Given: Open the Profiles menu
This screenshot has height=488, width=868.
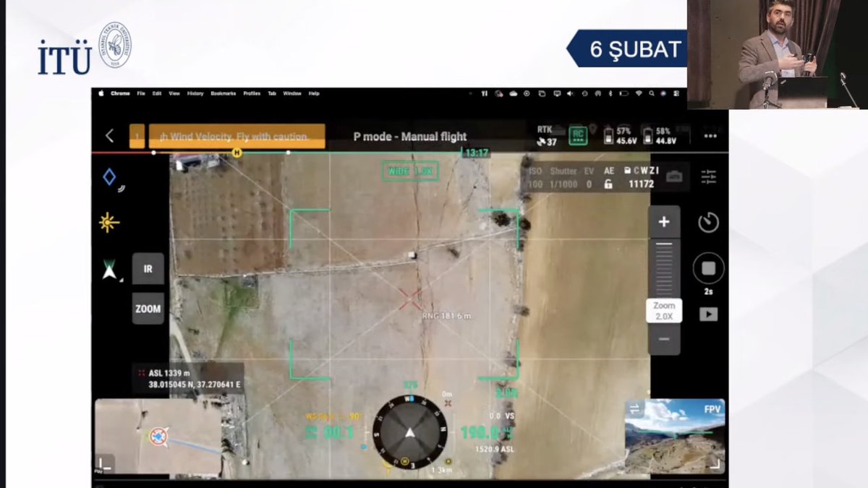Looking at the screenshot, I should pos(252,93).
